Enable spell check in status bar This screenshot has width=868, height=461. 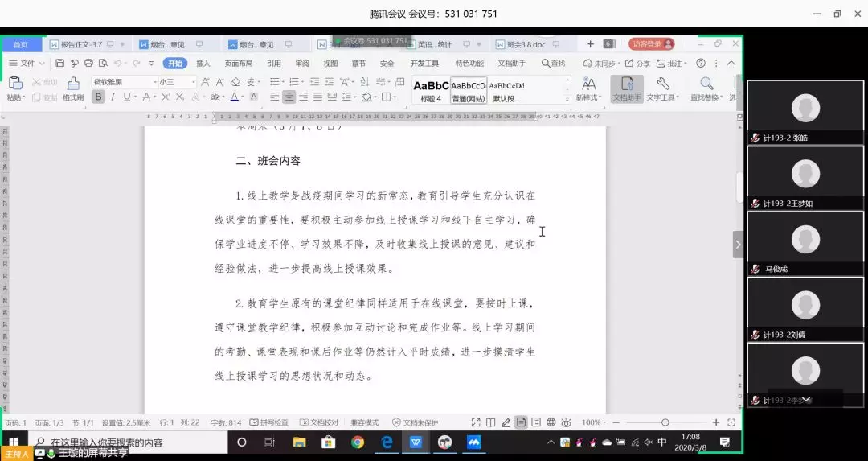point(269,422)
